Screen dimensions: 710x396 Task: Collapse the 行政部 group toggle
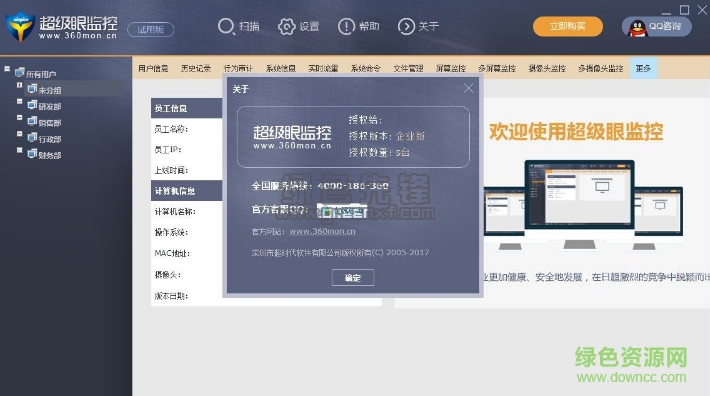[x=19, y=134]
